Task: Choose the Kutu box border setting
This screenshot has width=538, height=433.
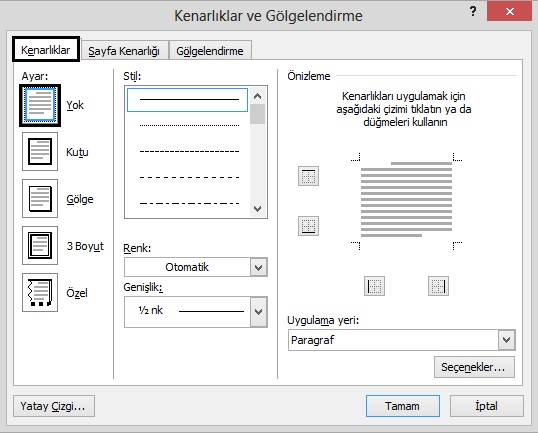Action: click(40, 152)
